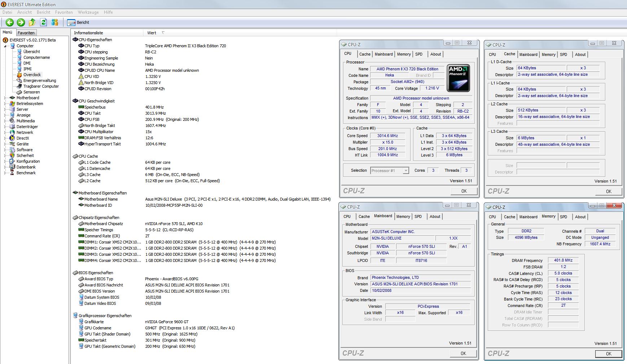Screen dimensions: 627x364
Task: Open the Ansicht menu
Action: (x=25, y=12)
